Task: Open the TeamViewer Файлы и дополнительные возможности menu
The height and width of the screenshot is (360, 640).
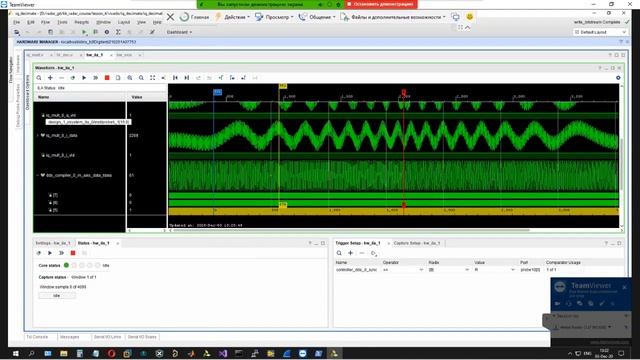Action: [392, 17]
